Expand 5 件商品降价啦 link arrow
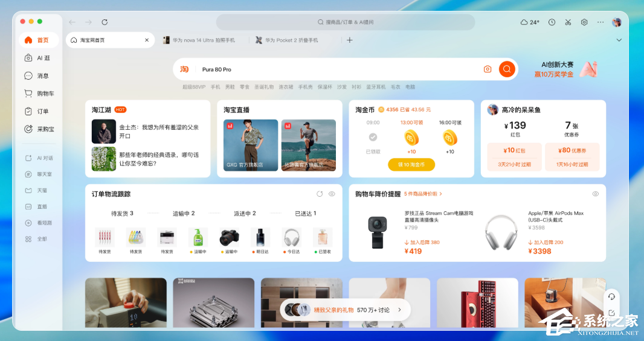 440,194
